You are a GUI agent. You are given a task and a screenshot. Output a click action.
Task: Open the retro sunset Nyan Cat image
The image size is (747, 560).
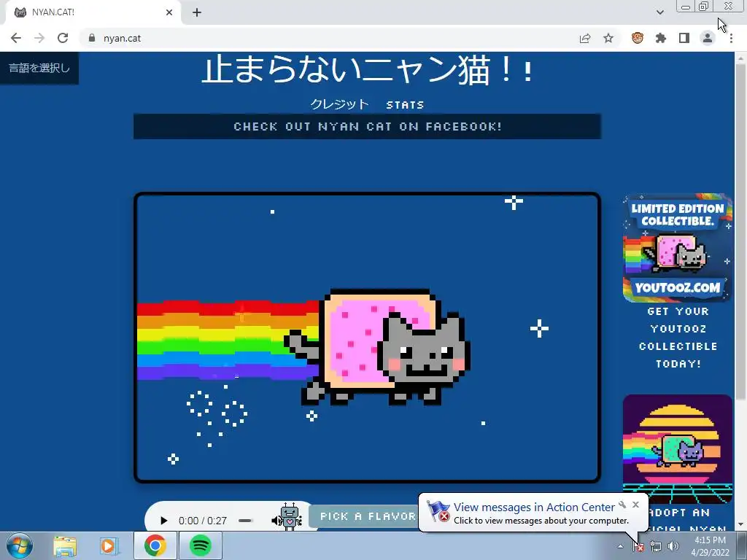tap(678, 448)
